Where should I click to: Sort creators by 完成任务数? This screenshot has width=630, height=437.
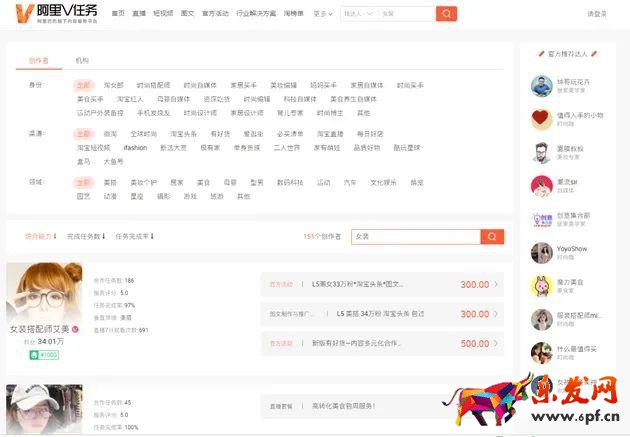click(86, 236)
